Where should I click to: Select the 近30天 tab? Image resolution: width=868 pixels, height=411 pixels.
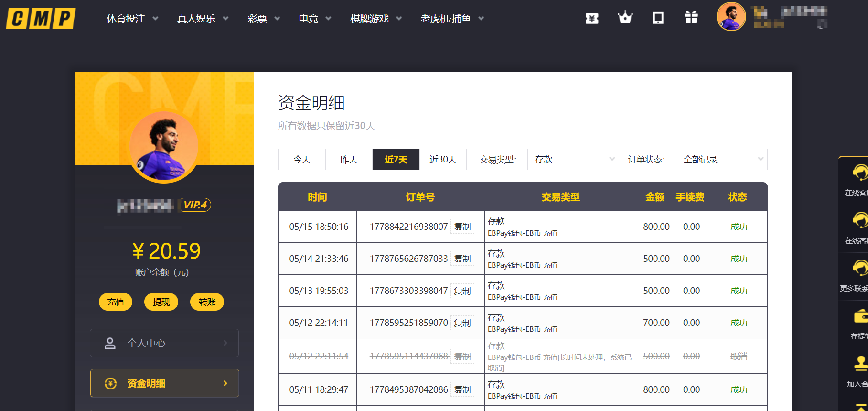click(443, 160)
